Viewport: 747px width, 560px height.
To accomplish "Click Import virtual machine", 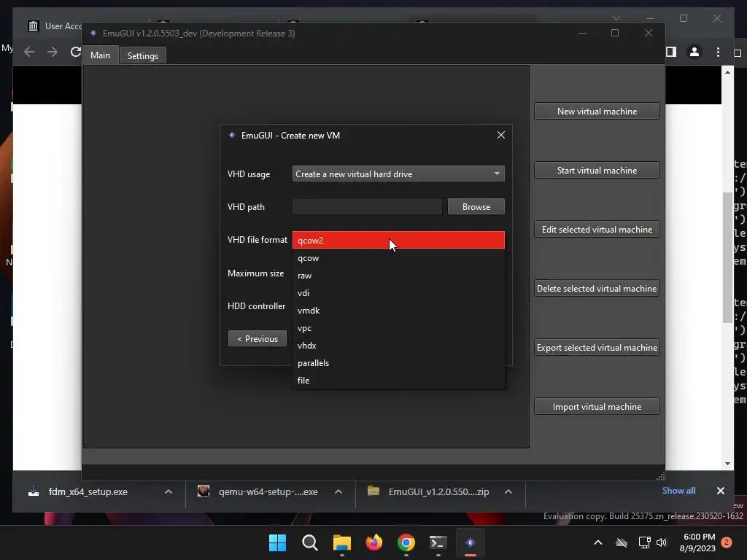I will click(x=597, y=406).
